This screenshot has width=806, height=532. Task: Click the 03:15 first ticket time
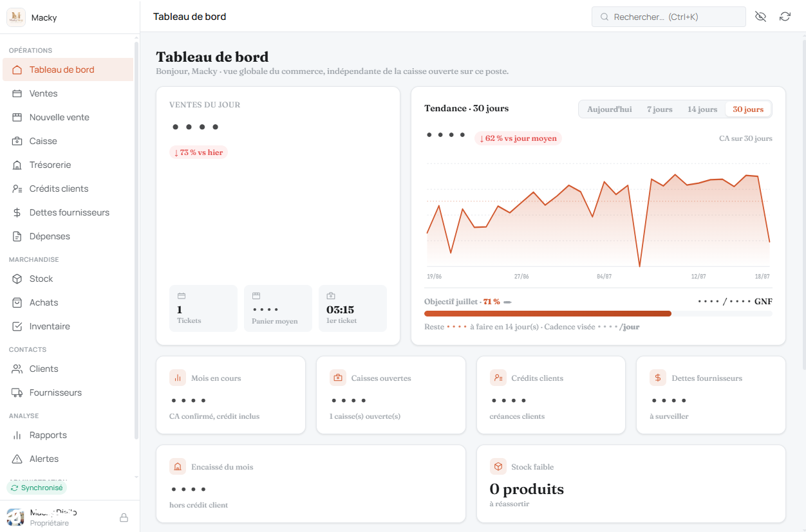[340, 309]
